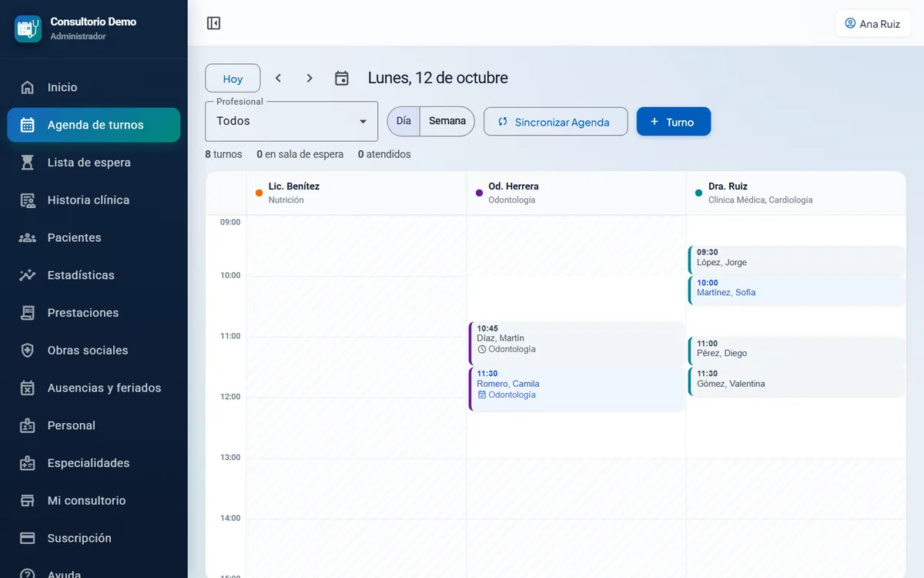
Task: Click the Historia clínica icon
Action: [x=28, y=200]
